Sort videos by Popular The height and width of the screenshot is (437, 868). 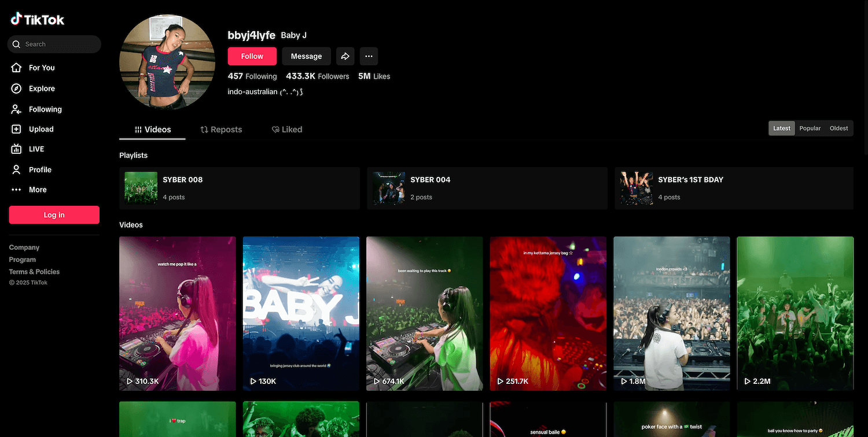tap(810, 128)
